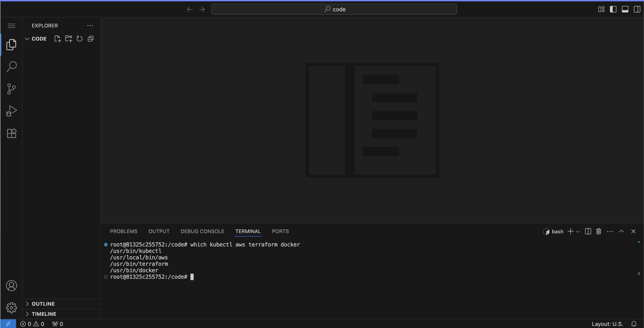The width and height of the screenshot is (644, 328).
Task: Open the Run and Debug view
Action: tap(11, 111)
